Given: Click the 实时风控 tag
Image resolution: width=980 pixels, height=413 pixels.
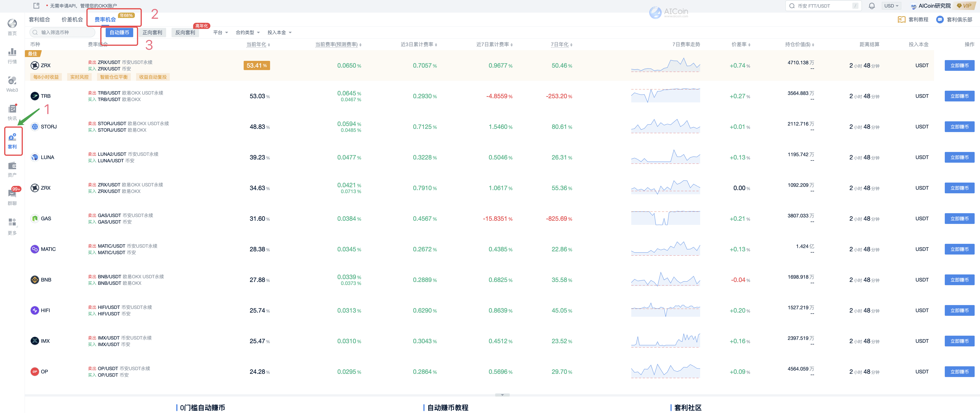Looking at the screenshot, I should click(x=79, y=77).
